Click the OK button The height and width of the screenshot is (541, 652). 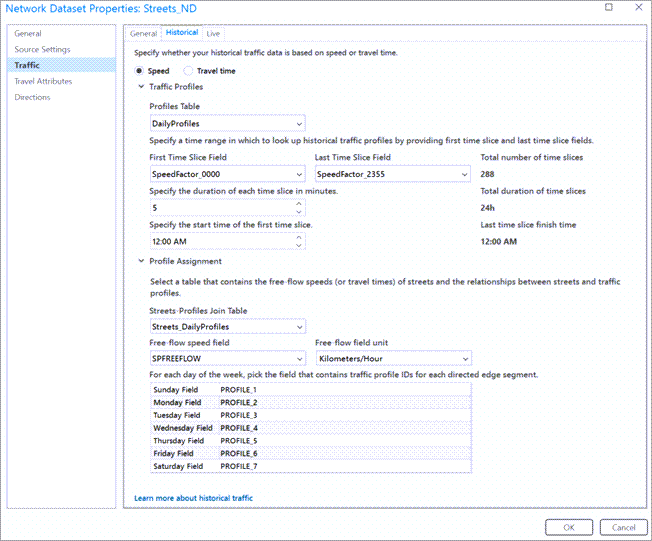coord(568,527)
